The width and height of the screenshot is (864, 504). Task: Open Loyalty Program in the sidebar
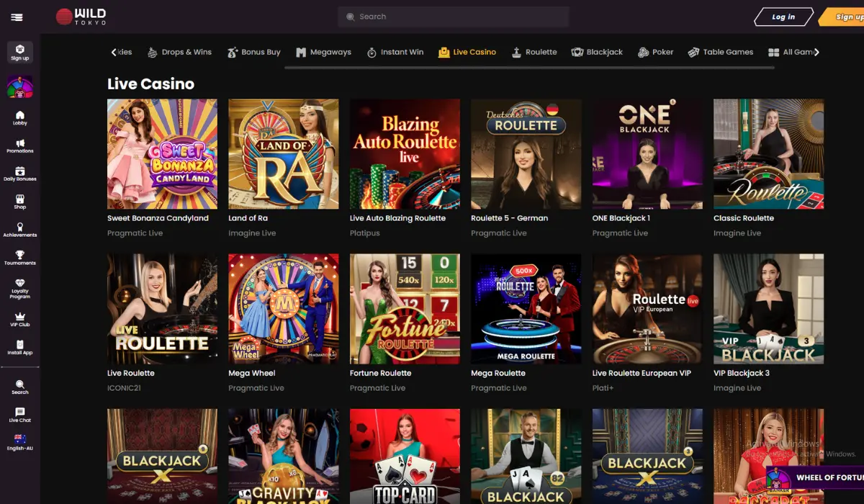click(20, 289)
